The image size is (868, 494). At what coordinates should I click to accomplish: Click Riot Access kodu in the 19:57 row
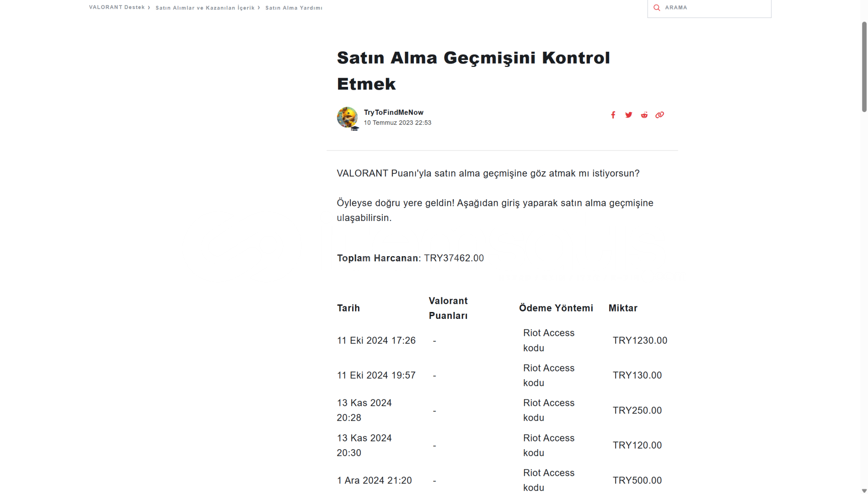(549, 376)
